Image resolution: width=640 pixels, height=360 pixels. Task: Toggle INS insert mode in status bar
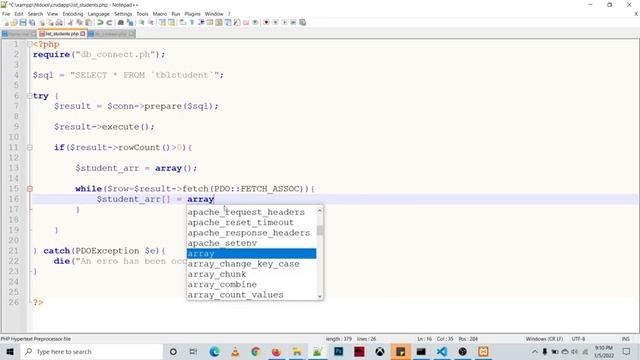coord(625,339)
